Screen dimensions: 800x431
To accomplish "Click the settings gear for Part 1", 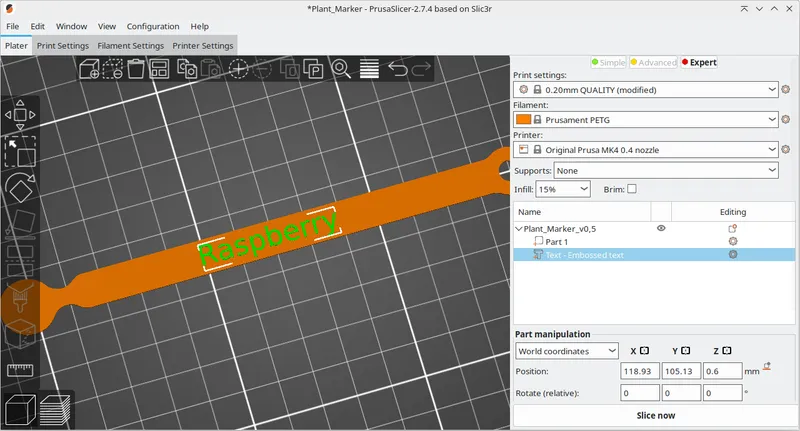I will [x=733, y=241].
